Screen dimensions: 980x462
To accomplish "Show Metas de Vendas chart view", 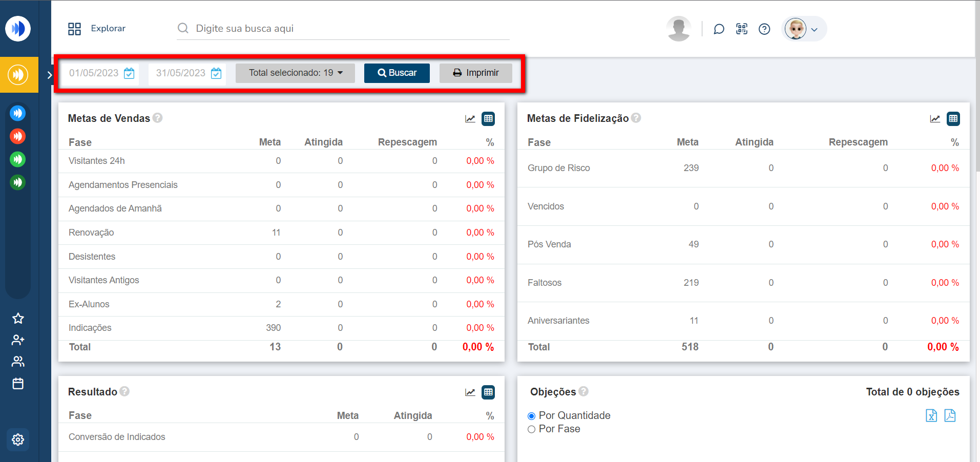I will (x=470, y=119).
